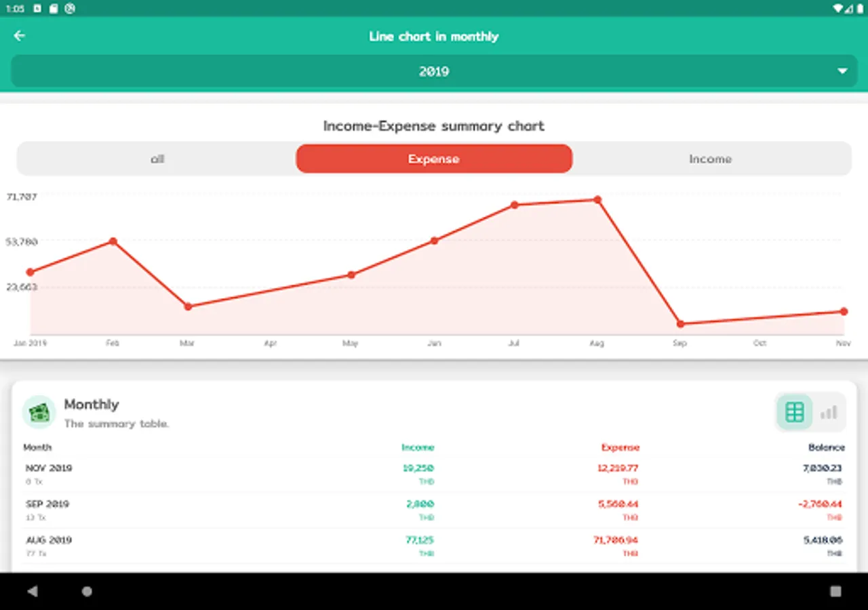This screenshot has width=868, height=610.
Task: Open the NOV 2019 row
Action: pyautogui.click(x=434, y=474)
